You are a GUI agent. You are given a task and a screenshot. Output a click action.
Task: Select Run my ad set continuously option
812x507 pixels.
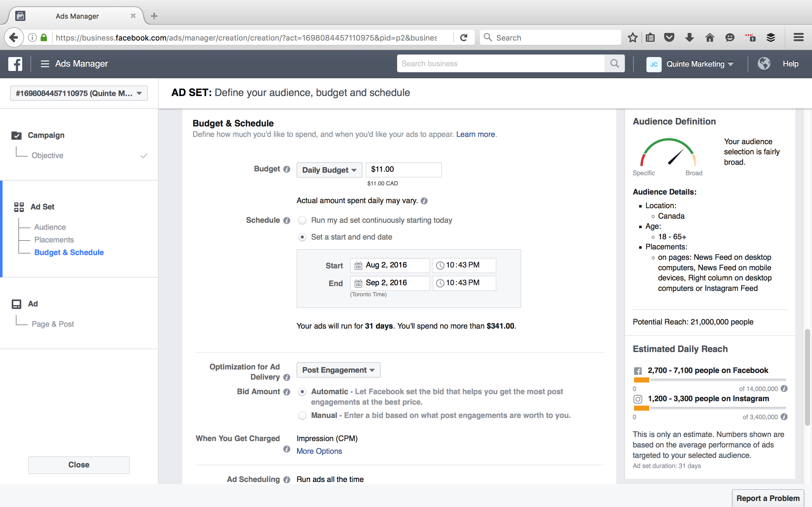tap(302, 220)
